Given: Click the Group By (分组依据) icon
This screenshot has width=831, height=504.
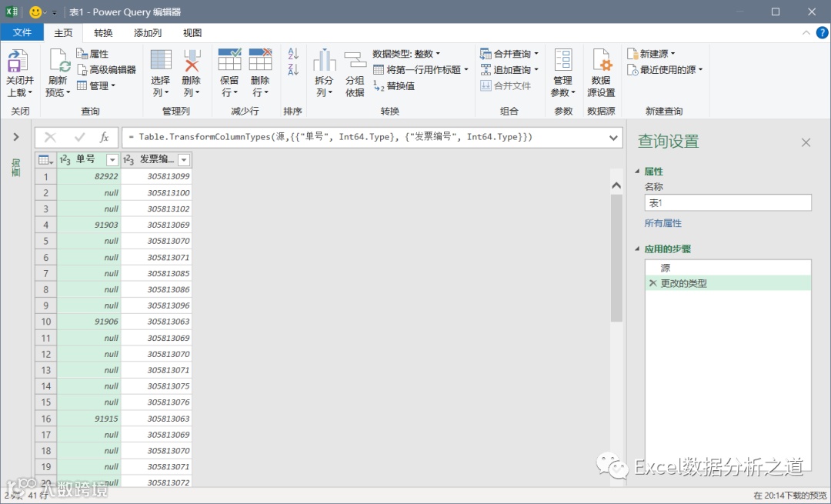Looking at the screenshot, I should [355, 60].
